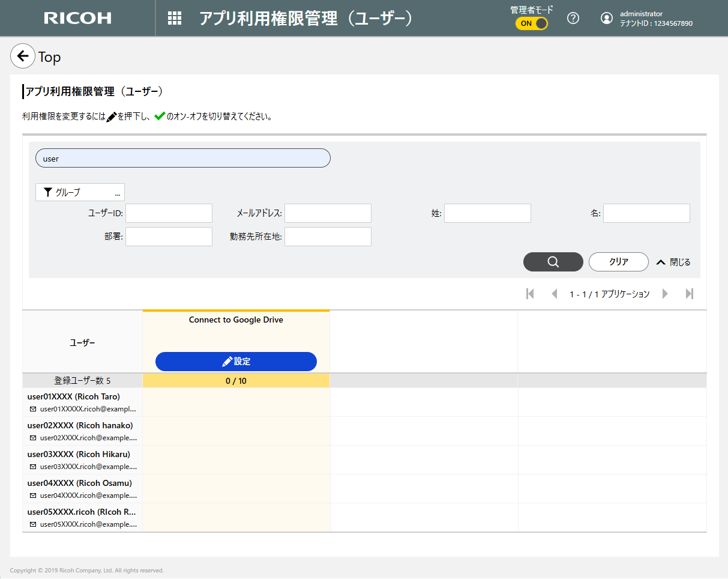The image size is (728, 579).
Task: Focus the ユーザーID input field
Action: coord(169,213)
